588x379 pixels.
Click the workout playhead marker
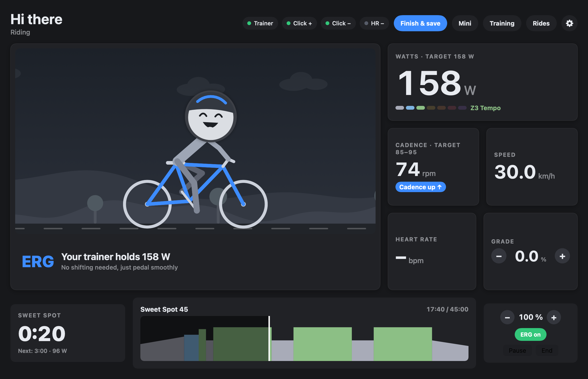click(269, 338)
